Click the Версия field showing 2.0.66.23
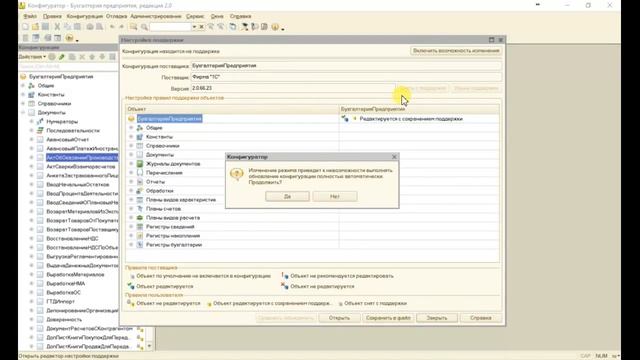The image size is (640, 360). click(x=293, y=88)
